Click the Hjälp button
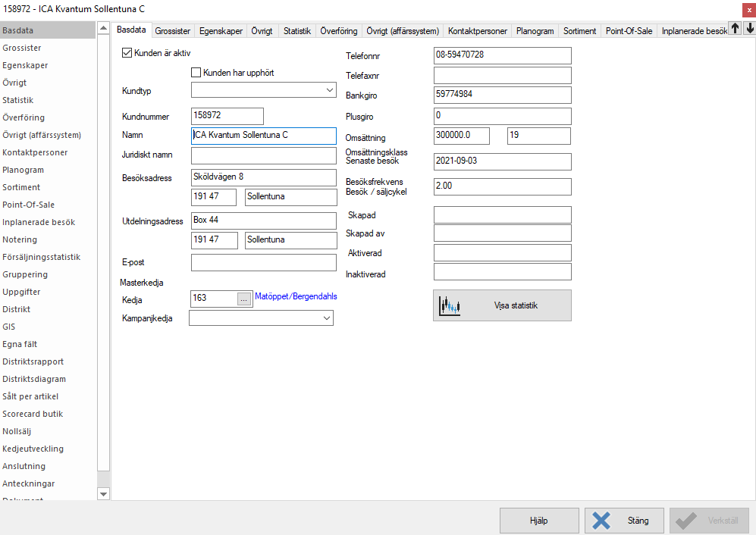 click(x=539, y=521)
